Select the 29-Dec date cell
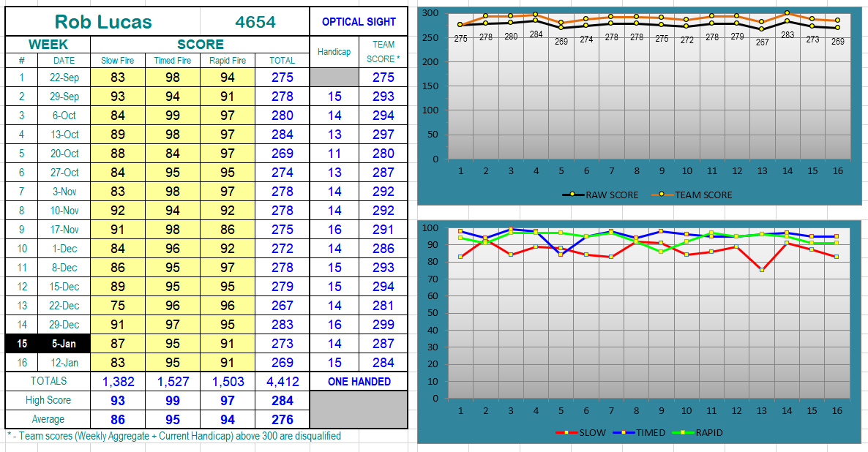 click(x=64, y=324)
